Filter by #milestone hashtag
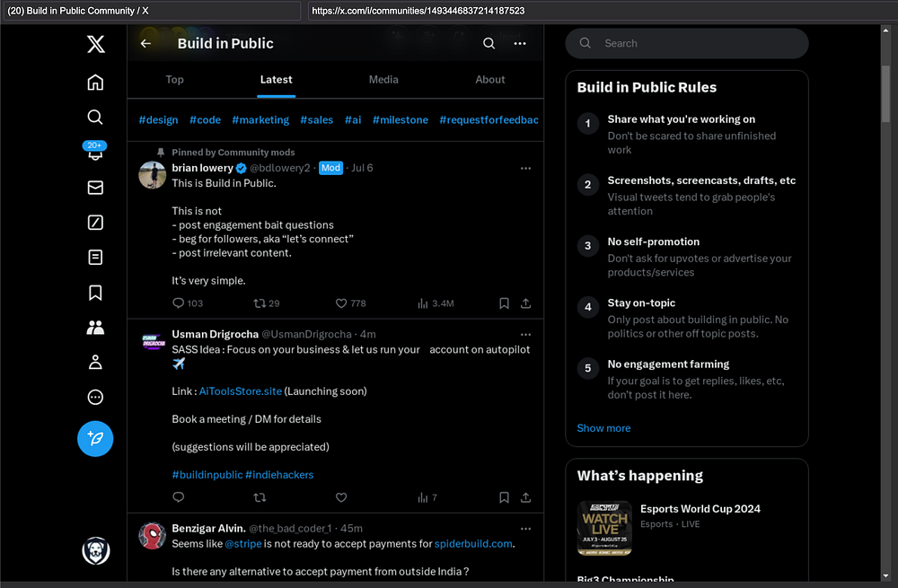 coord(401,120)
